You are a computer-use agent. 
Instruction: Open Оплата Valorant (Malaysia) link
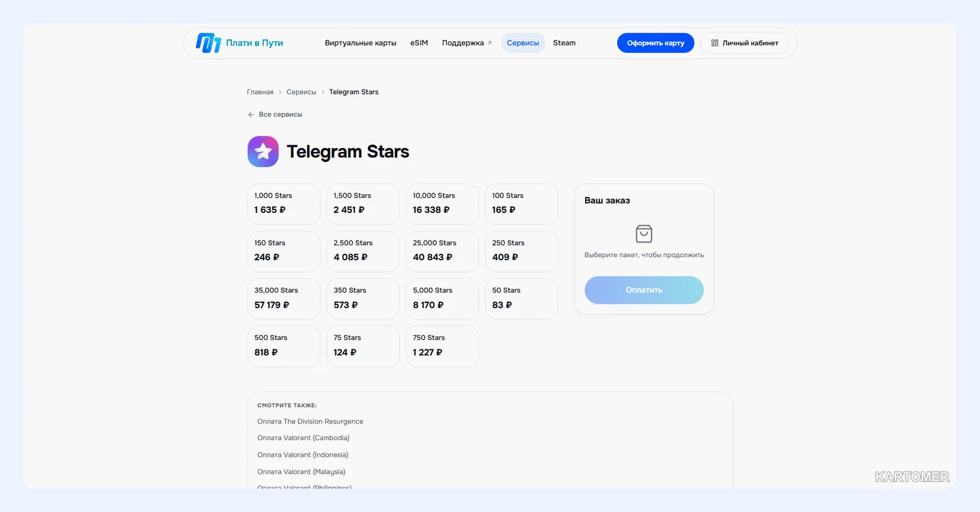click(x=301, y=472)
